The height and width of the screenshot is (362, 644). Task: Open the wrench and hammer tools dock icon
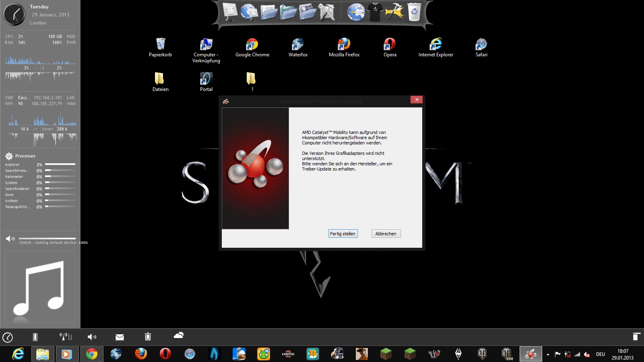327,12
